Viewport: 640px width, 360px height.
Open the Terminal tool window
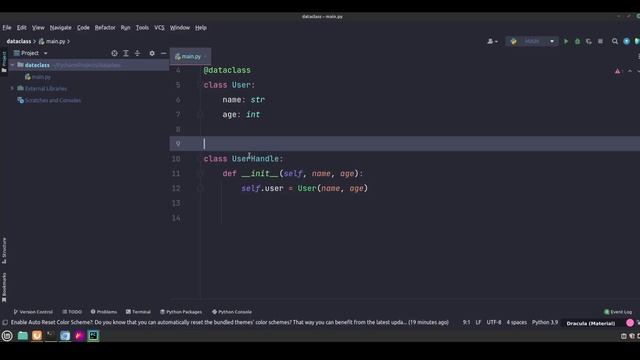point(138,312)
